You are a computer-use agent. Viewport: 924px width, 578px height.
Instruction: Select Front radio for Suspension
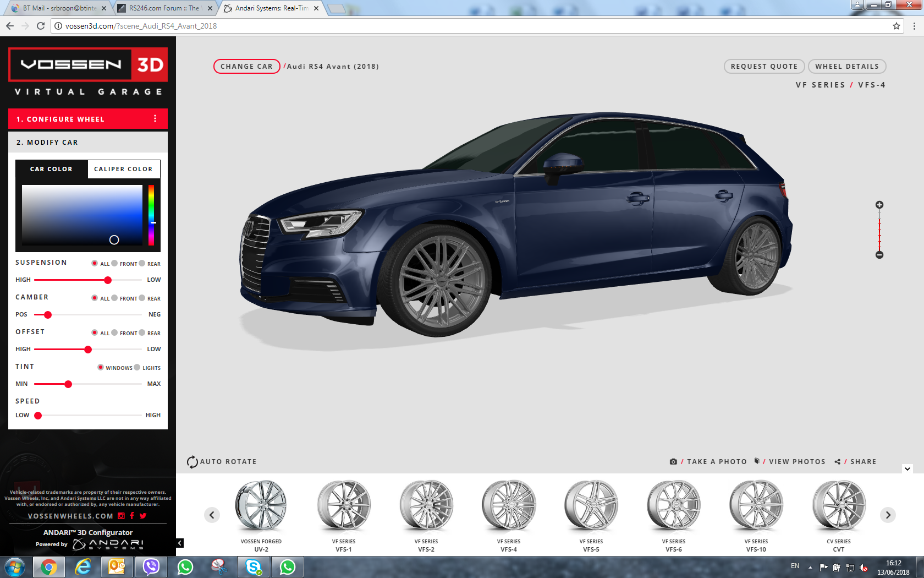click(115, 263)
